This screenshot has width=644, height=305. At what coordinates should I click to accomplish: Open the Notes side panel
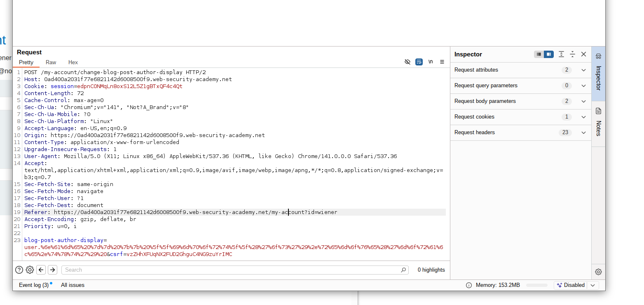[x=598, y=123]
